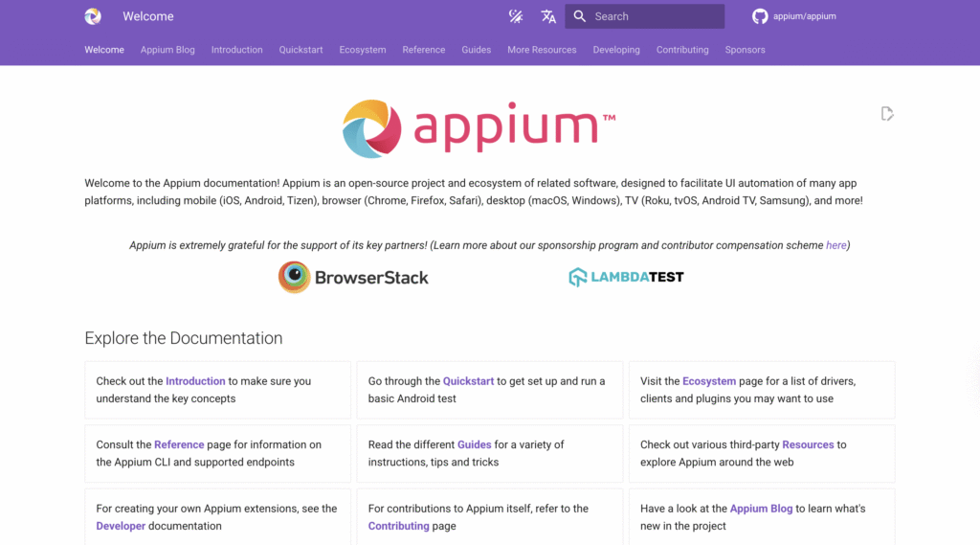This screenshot has height=545, width=980.
Task: Open the appium/appium GitHub repository link
Action: 794,16
